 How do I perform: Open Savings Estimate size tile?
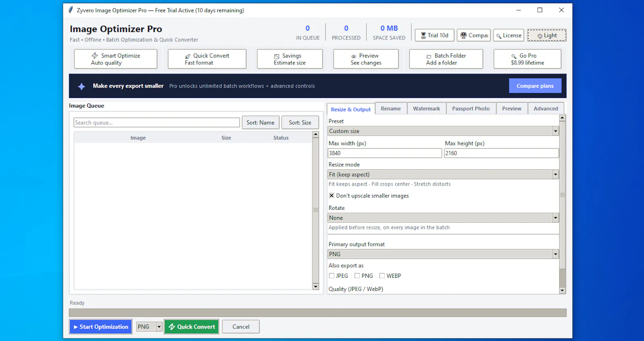(290, 59)
